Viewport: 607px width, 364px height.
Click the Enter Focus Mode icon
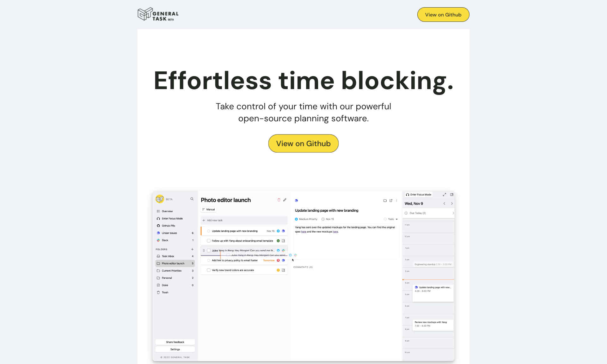158,218
